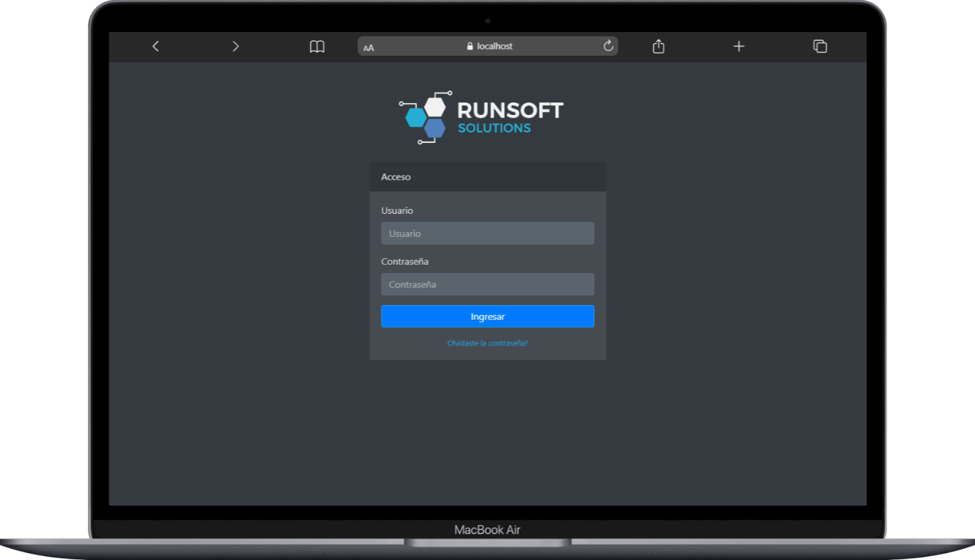Follow the Olvidaste la contraseña link

pos(487,343)
